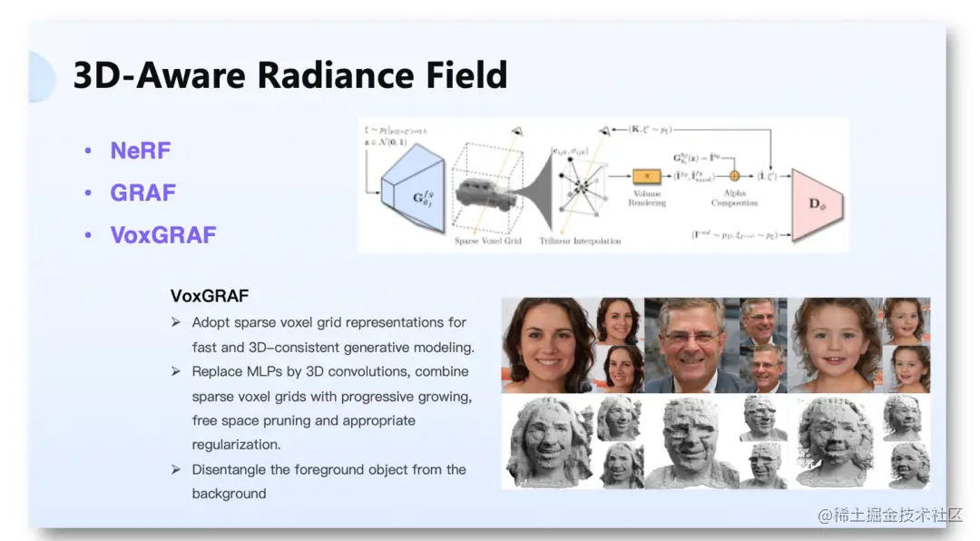Click the 'Trilinear Interpolation' diagram label
This screenshot has width=980, height=541.
[580, 241]
